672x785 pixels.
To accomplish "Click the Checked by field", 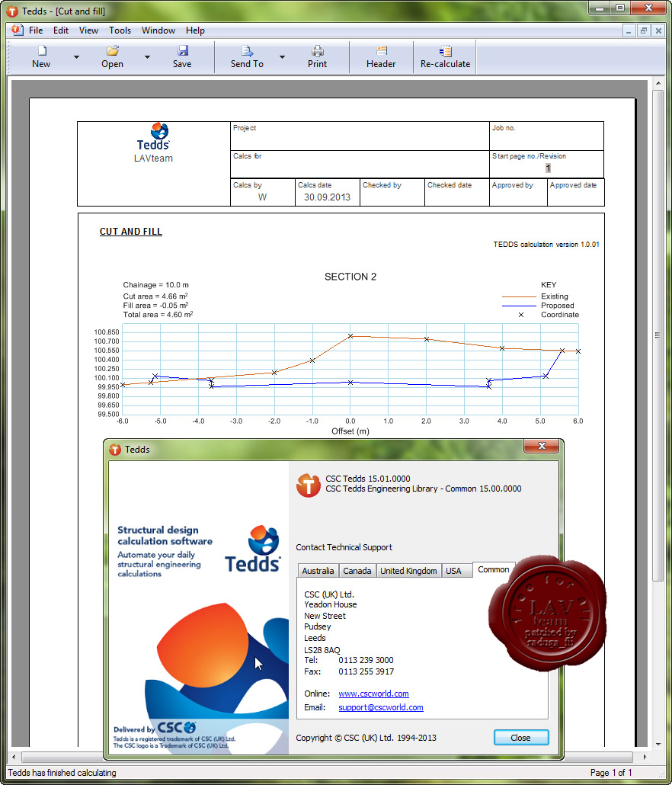I will [x=392, y=192].
